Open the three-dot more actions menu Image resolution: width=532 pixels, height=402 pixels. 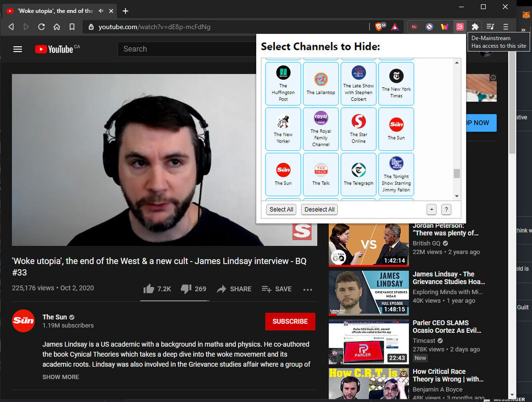tap(308, 289)
